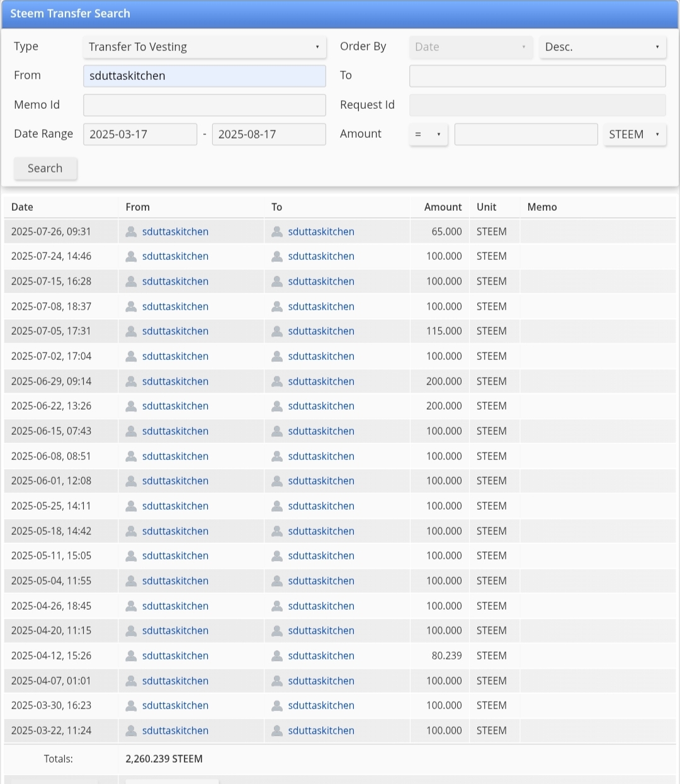Click the From user icon in 2025-07-26 row

131,232
